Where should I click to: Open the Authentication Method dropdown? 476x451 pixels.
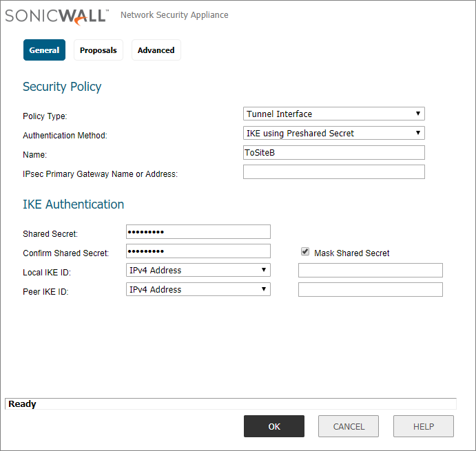[334, 134]
